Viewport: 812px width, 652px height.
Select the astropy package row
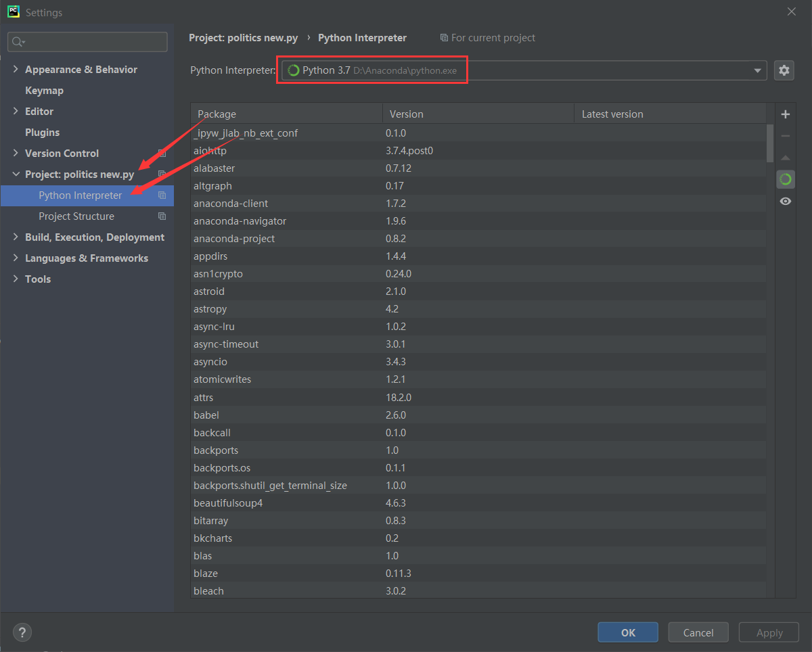point(478,309)
